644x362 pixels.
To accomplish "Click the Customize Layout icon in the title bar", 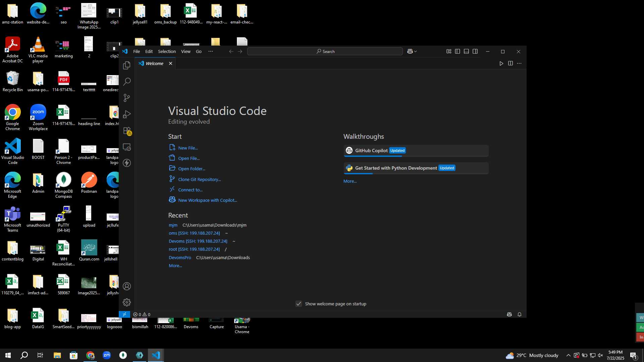I will pos(449,51).
